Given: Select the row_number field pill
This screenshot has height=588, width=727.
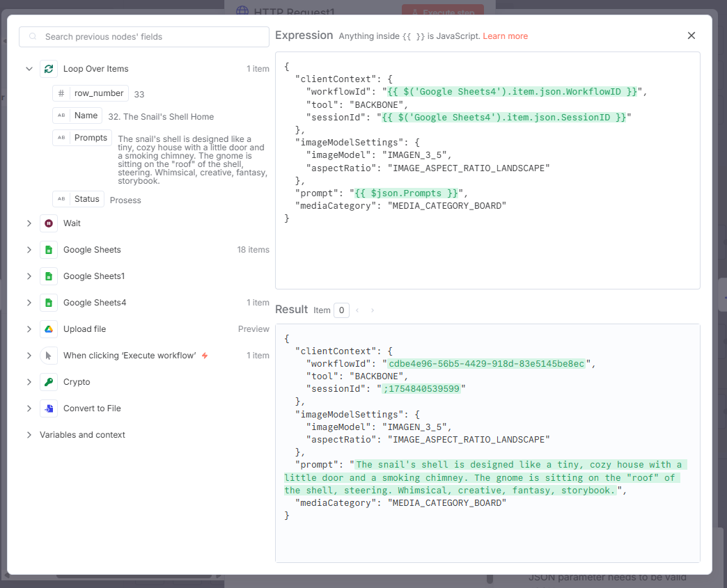Looking at the screenshot, I should 91,93.
